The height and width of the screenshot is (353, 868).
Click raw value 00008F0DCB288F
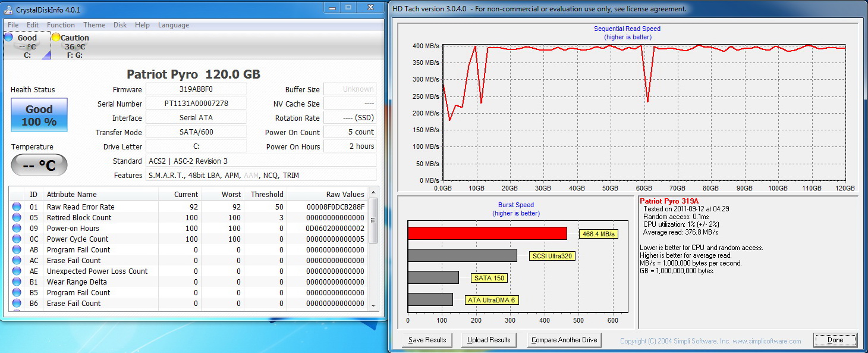pyautogui.click(x=335, y=207)
